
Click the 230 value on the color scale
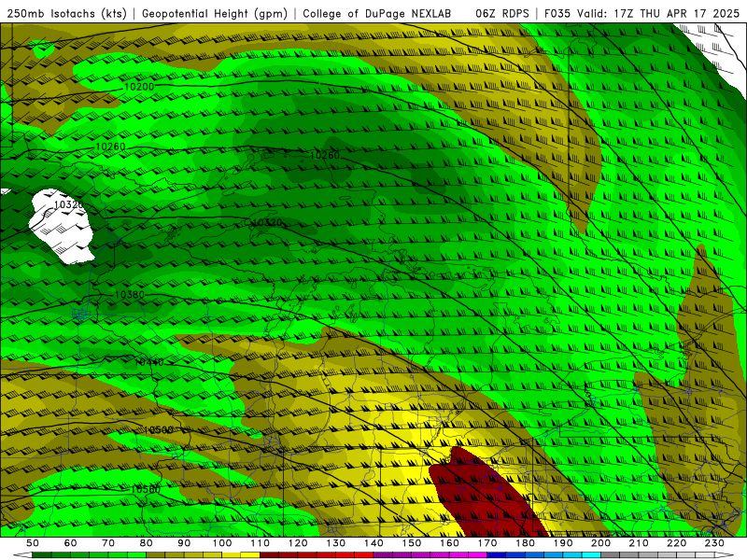[x=714, y=543]
